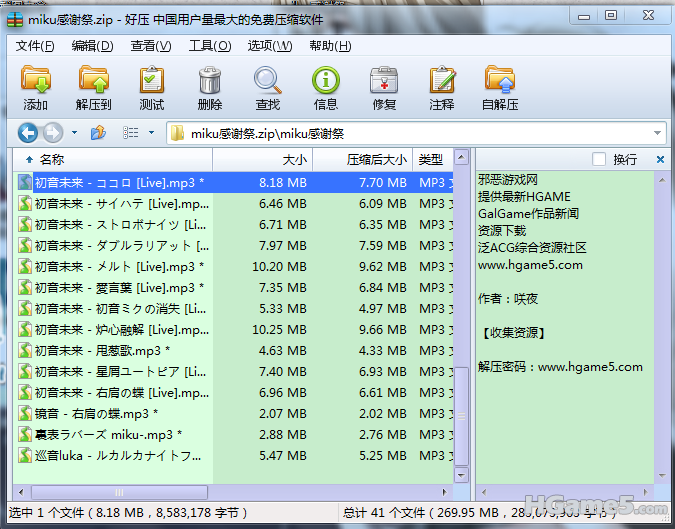Screen dimensions: 675x529
Task: Click the 10.25 MB size cell
Action: click(x=279, y=330)
